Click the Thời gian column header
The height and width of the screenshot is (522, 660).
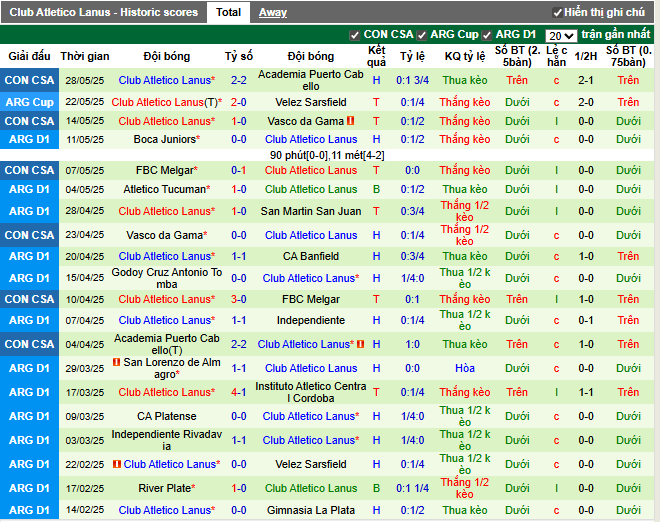(x=85, y=56)
